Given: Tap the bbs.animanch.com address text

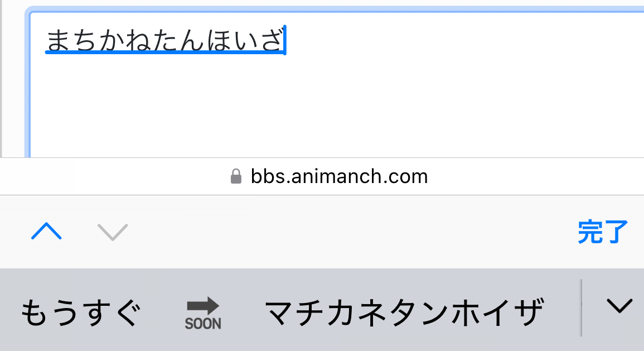Looking at the screenshot, I should 339,177.
